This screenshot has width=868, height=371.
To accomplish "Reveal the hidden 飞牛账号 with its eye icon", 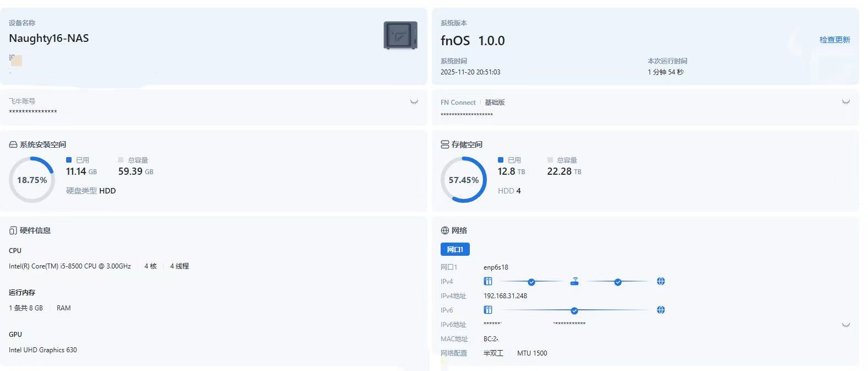I will tap(414, 102).
